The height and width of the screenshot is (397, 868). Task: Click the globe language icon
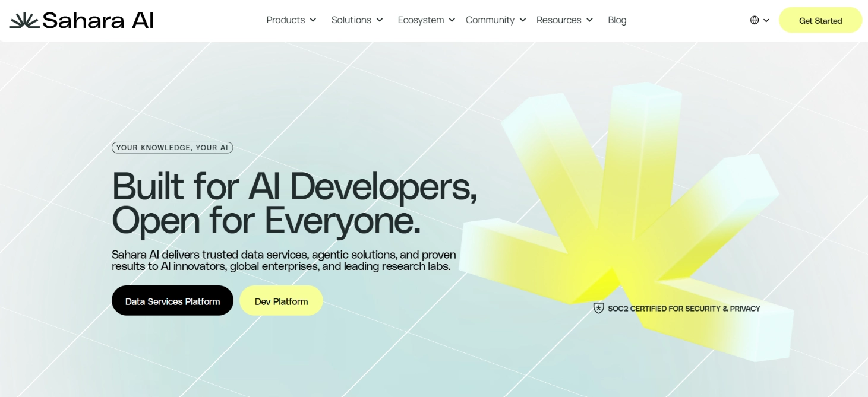755,20
